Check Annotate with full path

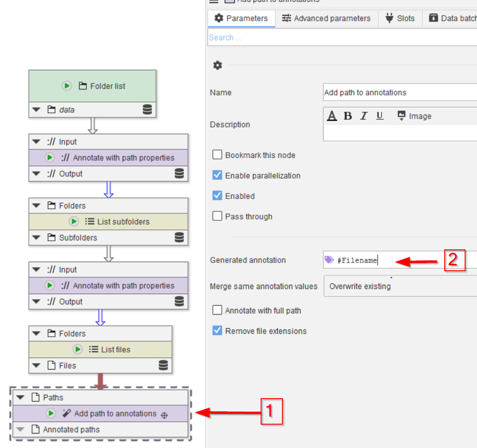click(x=217, y=310)
